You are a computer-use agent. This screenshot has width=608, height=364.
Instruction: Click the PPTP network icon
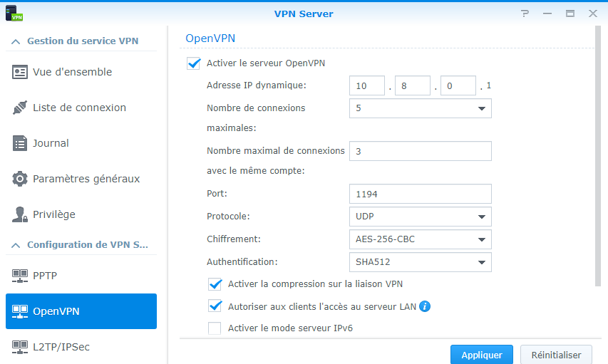20,276
